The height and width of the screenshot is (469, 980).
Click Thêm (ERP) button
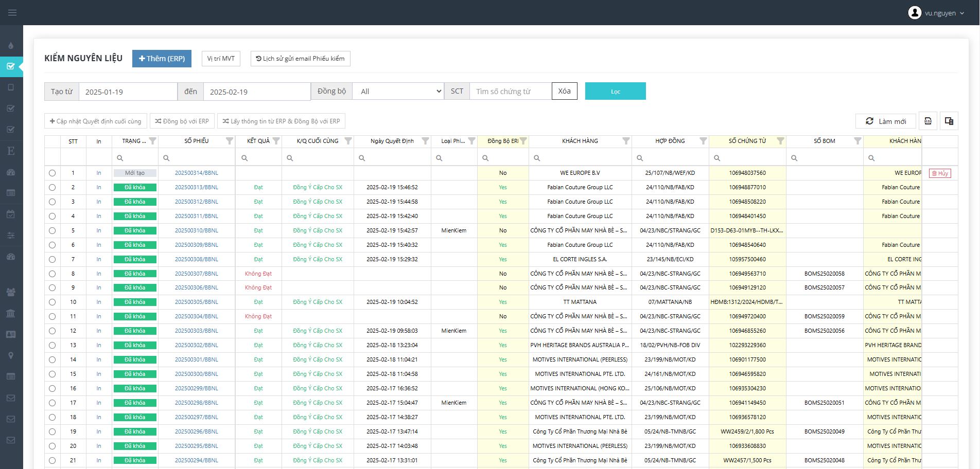coord(162,59)
